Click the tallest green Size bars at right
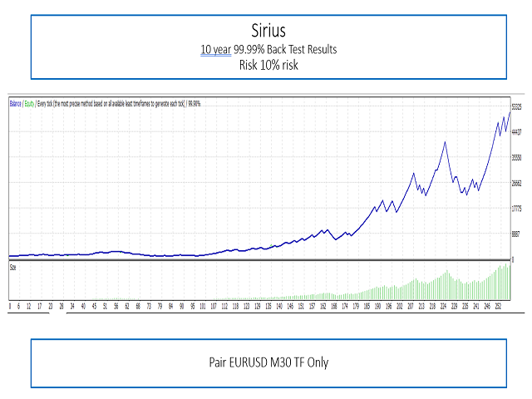532x399 pixels. pyautogui.click(x=506, y=278)
